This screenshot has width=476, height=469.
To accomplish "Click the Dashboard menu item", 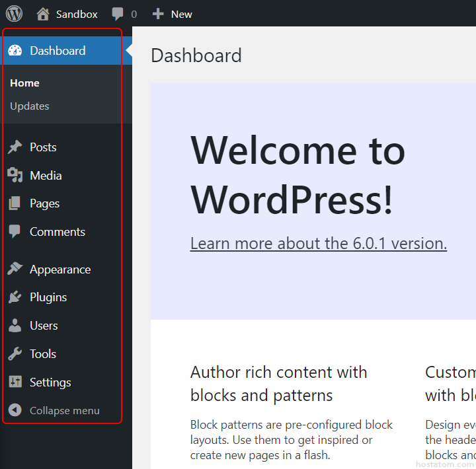I will (x=58, y=51).
